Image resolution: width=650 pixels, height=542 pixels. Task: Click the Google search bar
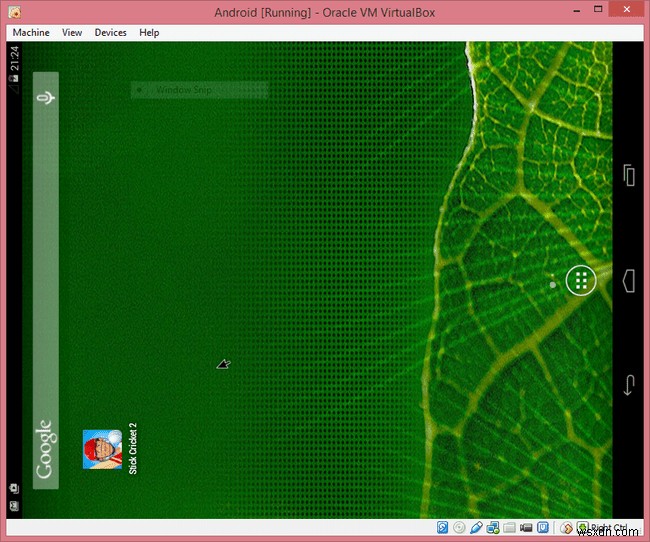tap(46, 280)
